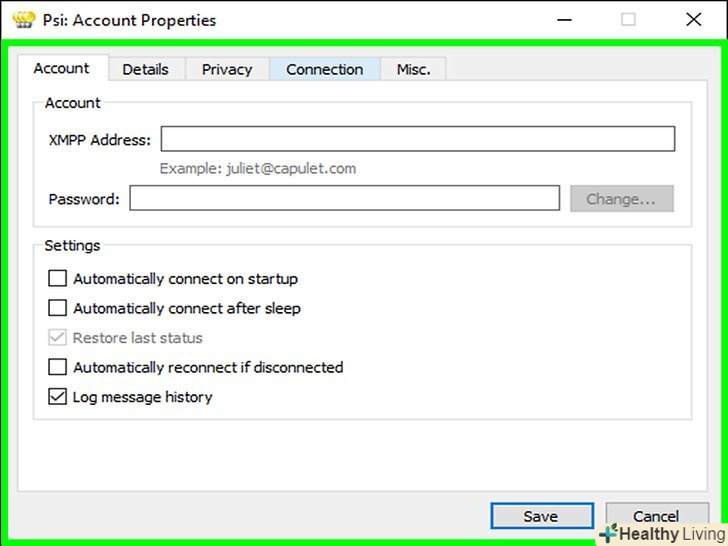This screenshot has height=546, width=728.
Task: Click the example text juliet@capulet.com
Action: [x=291, y=169]
